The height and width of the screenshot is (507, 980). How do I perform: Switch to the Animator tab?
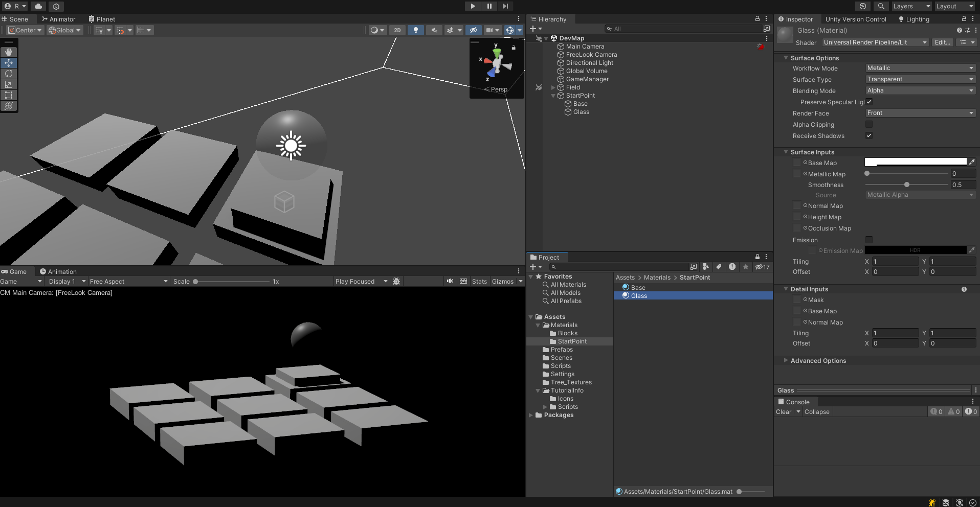pos(58,19)
